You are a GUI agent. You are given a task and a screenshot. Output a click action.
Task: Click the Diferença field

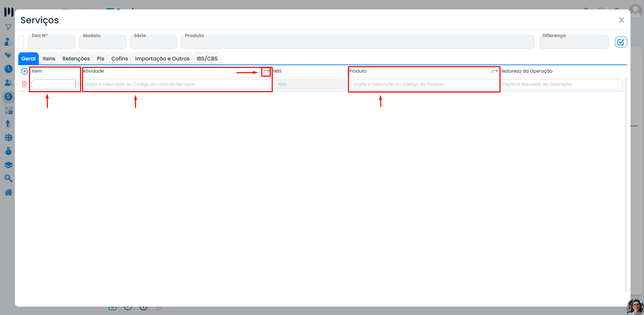pos(574,42)
